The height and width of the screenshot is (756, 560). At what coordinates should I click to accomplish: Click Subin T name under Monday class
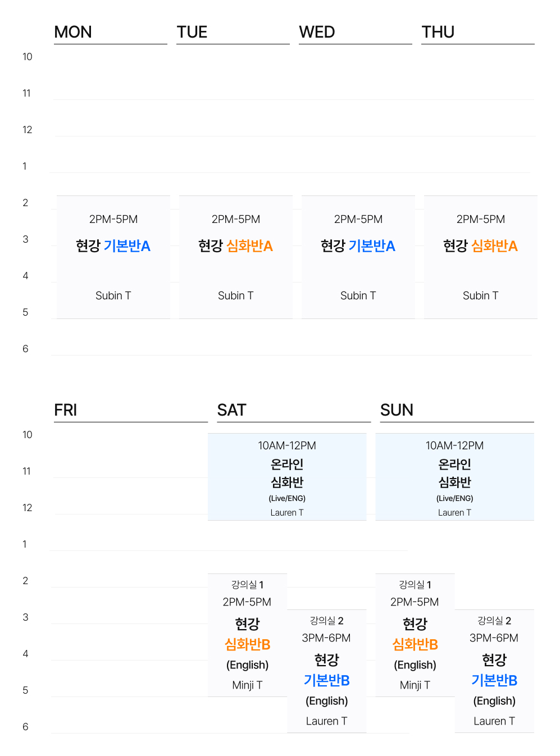(113, 295)
